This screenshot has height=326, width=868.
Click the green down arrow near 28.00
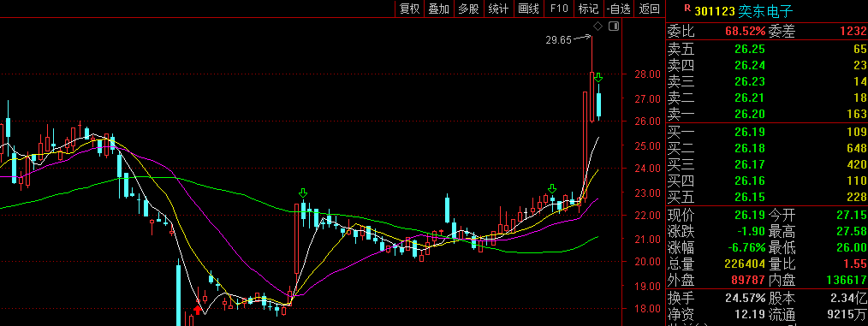pos(598,78)
